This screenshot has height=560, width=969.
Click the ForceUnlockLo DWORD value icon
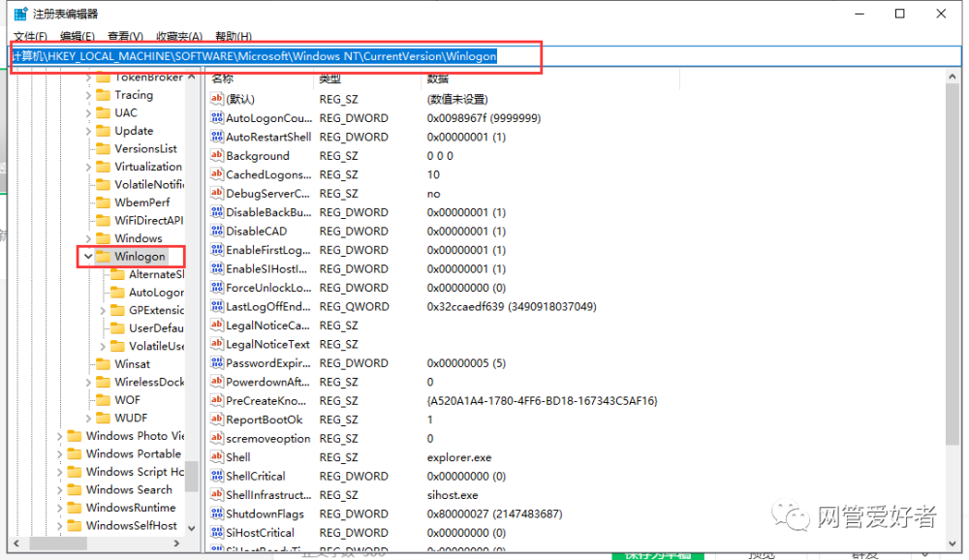click(216, 288)
